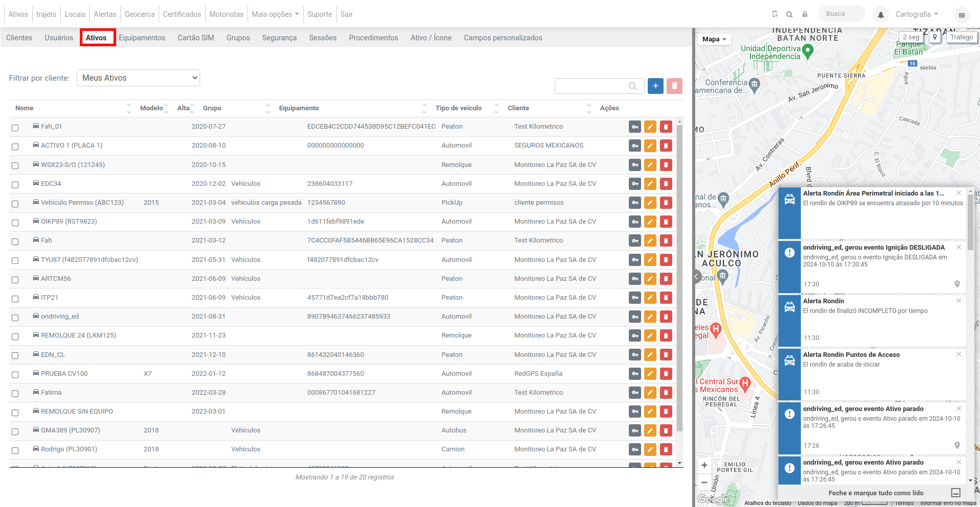Viewport: 980px width, 507px height.
Task: Click the key icon for Fah_01 row
Action: (x=634, y=127)
